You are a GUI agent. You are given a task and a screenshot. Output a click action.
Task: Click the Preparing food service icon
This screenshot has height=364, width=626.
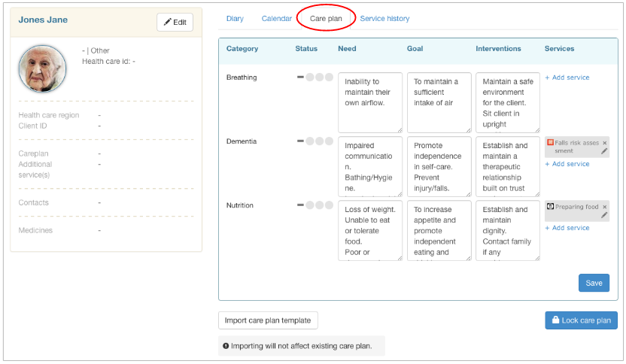550,207
